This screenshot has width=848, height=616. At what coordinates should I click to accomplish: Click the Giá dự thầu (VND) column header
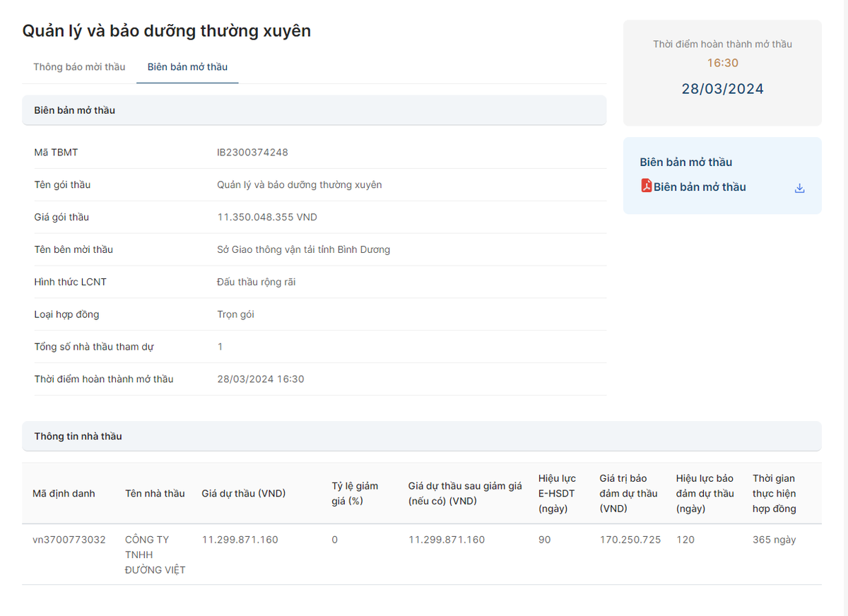(243, 493)
